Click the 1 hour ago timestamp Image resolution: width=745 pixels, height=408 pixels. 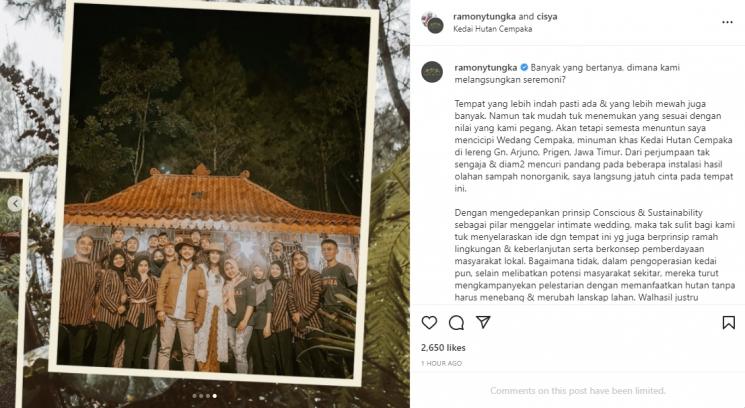coord(441,363)
